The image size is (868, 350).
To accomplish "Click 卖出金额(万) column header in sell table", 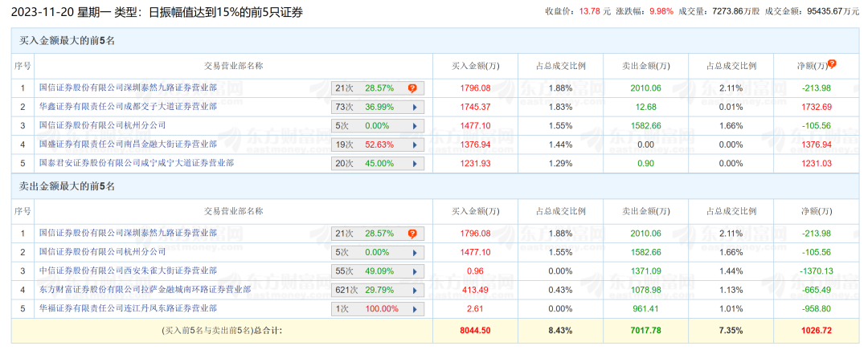I will click(645, 211).
